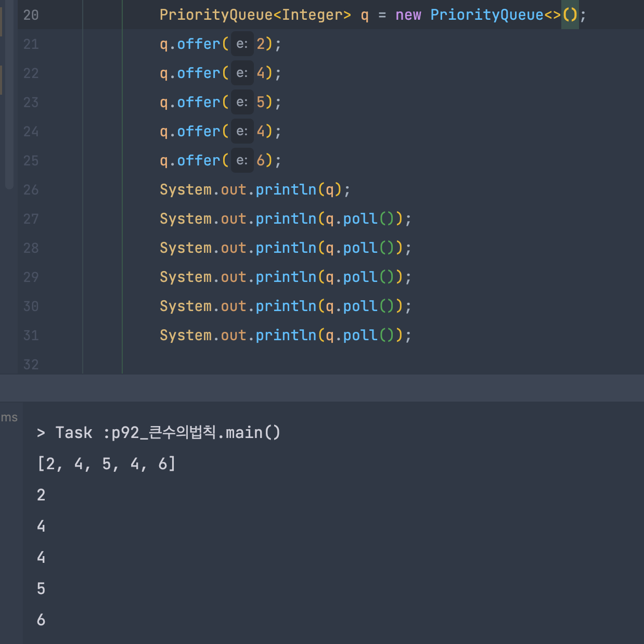The image size is (644, 644).
Task: Click the PriorityQueue<Integer> type declaration
Action: [x=255, y=15]
